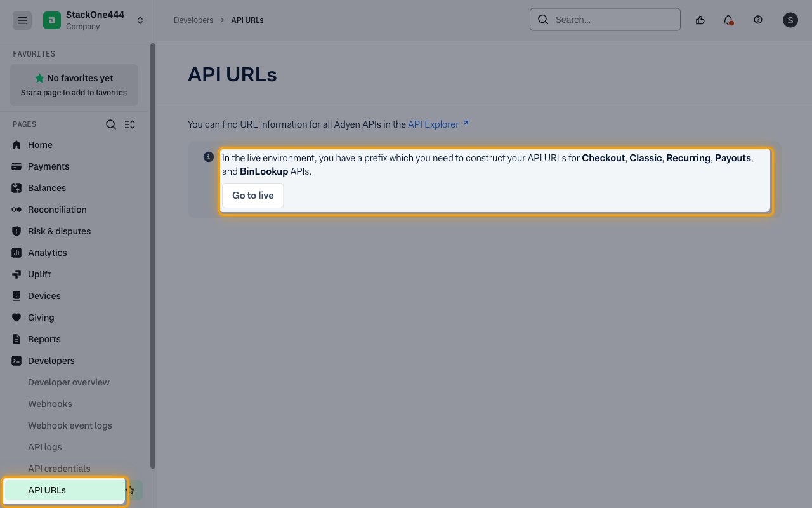Open Webhook event logs page
The height and width of the screenshot is (508, 812).
pos(70,425)
